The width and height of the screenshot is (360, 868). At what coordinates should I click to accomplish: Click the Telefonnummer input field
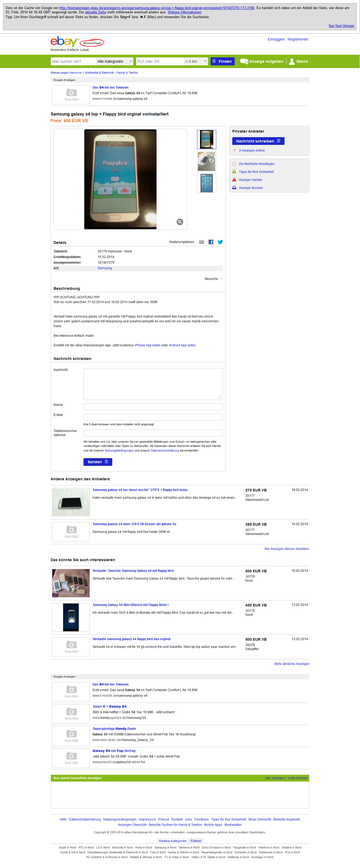pos(153,433)
